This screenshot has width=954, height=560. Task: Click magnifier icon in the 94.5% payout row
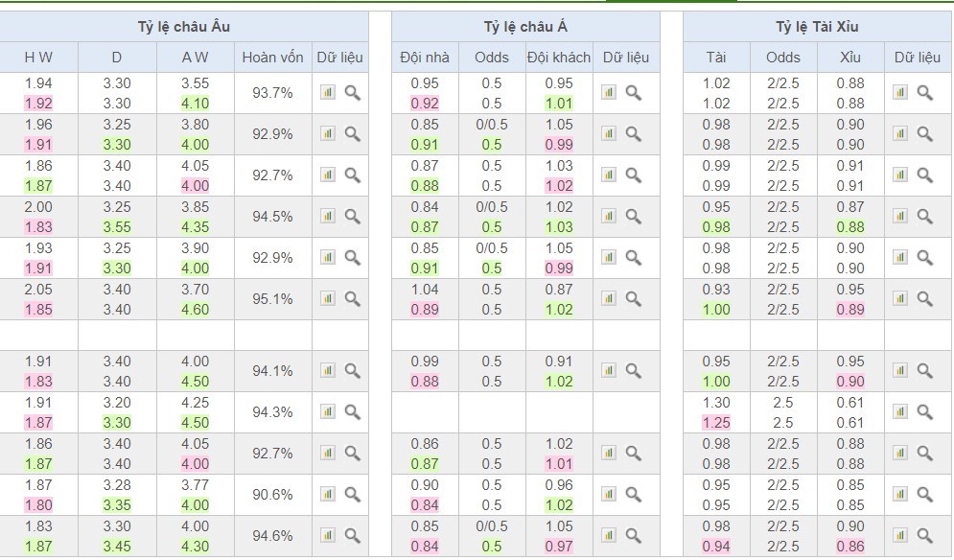coord(353,217)
